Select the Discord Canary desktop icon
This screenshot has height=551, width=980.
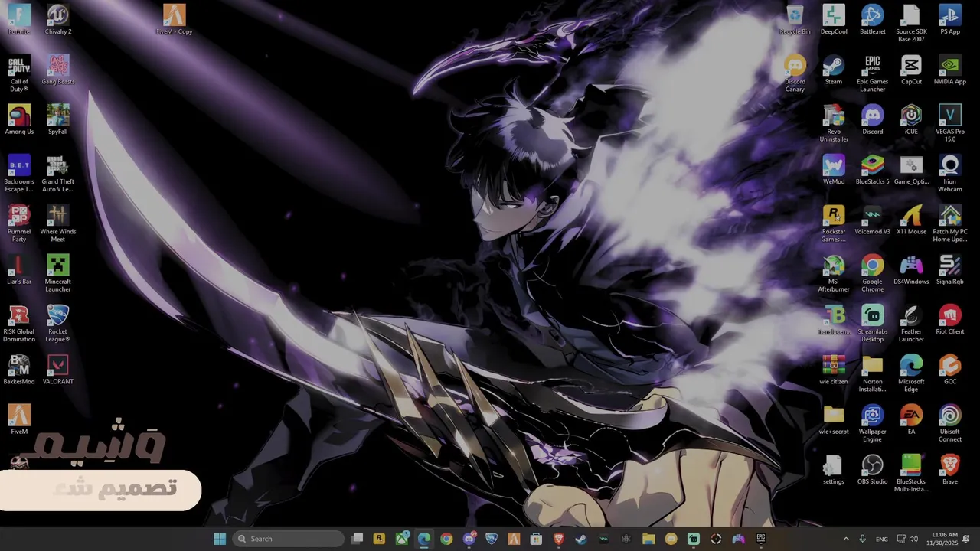[795, 73]
